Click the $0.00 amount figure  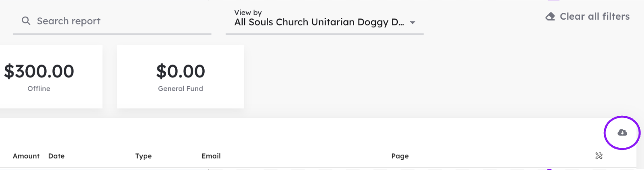pos(180,71)
